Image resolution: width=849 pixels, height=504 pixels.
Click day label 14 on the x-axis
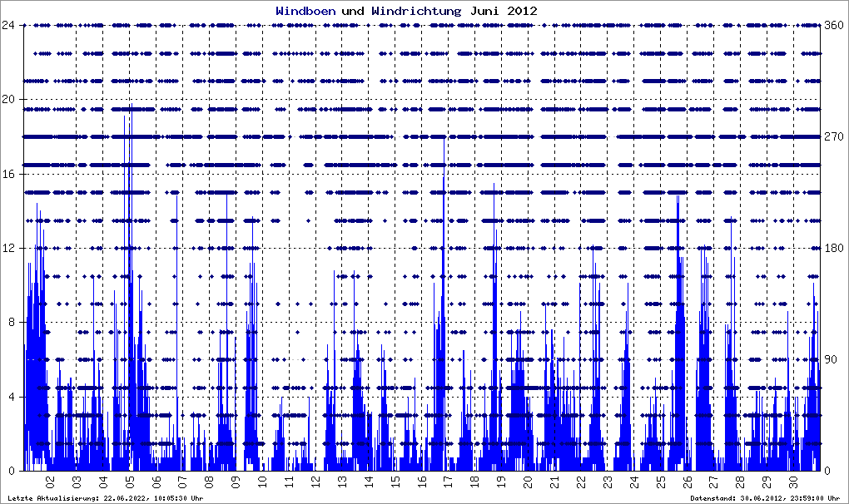[x=368, y=482]
